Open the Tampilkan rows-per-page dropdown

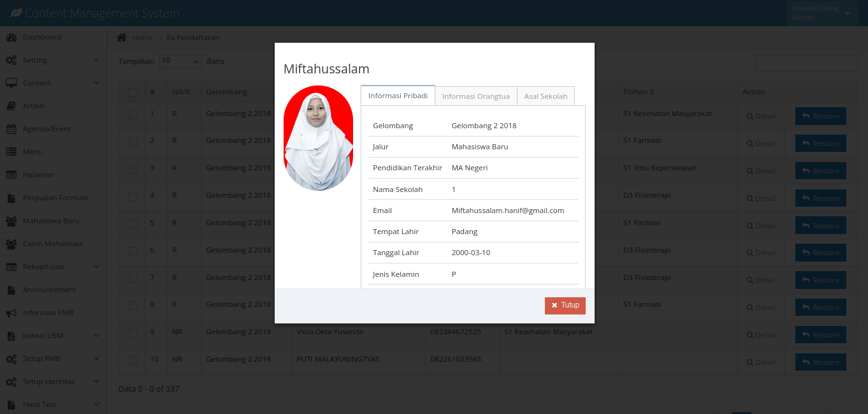coord(180,61)
